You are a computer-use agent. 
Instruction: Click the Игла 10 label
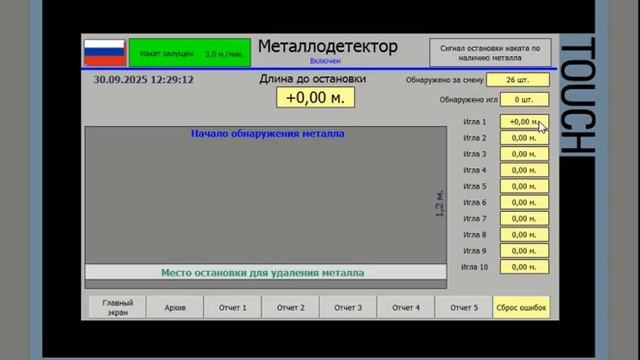[x=474, y=267]
